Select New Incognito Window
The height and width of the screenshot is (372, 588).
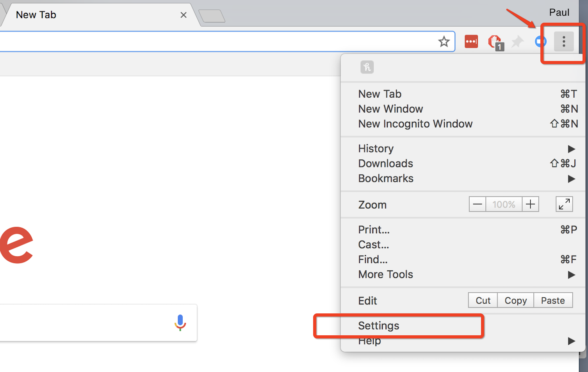point(415,124)
